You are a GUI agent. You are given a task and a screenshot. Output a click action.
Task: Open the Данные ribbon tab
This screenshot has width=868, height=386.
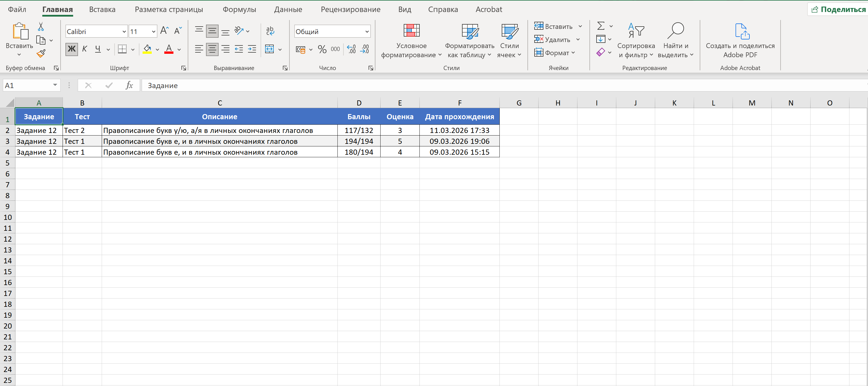(288, 9)
